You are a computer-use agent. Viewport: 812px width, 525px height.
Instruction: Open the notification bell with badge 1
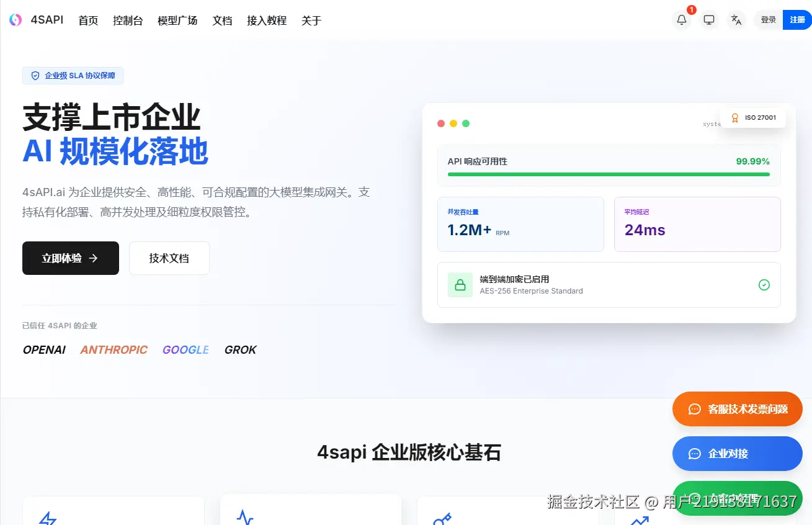tap(681, 19)
